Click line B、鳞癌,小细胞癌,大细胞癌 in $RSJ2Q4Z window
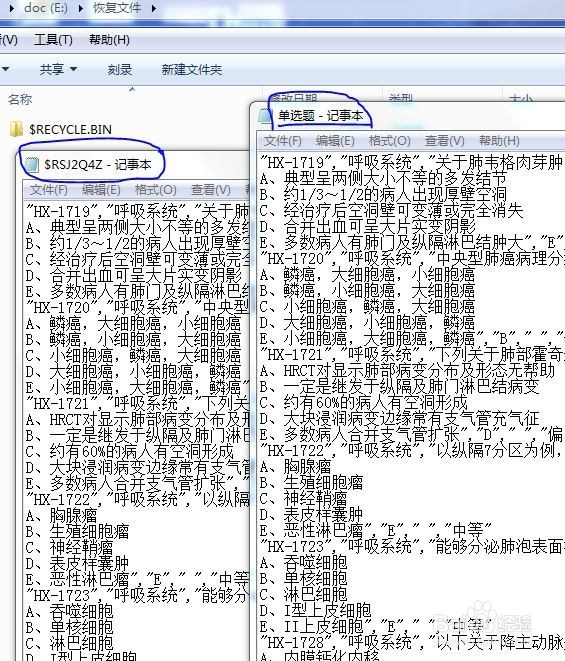This screenshot has height=661, width=565. click(x=133, y=339)
